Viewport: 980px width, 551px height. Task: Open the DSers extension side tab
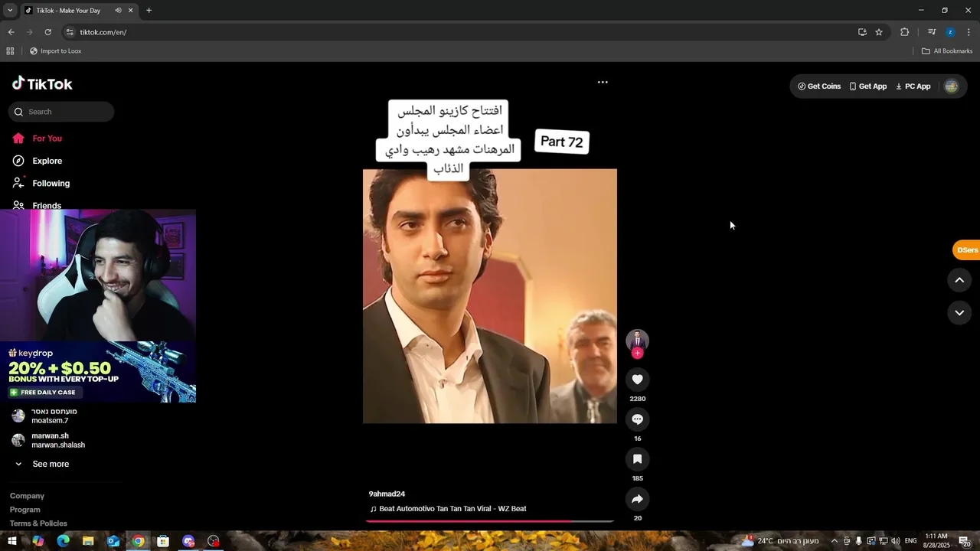(966, 250)
